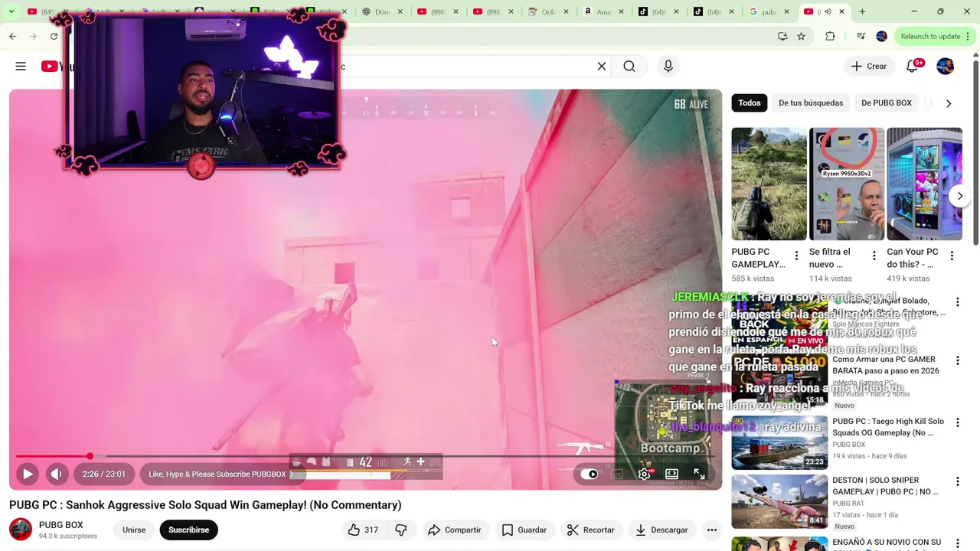Switch to the Dónde browser tab

382,11
